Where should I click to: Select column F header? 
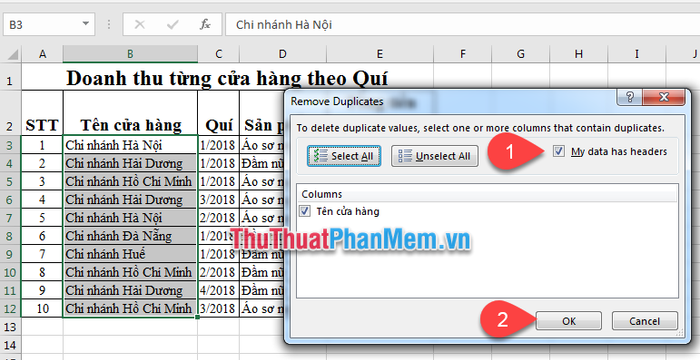[x=462, y=54]
